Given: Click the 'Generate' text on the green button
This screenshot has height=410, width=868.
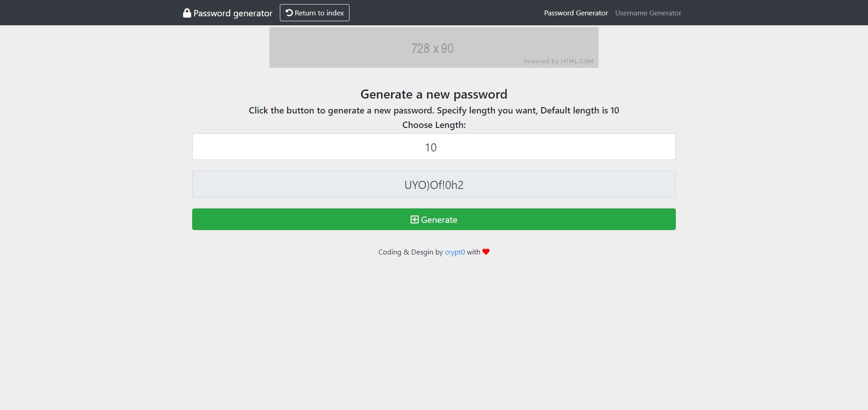Looking at the screenshot, I should [x=439, y=220].
